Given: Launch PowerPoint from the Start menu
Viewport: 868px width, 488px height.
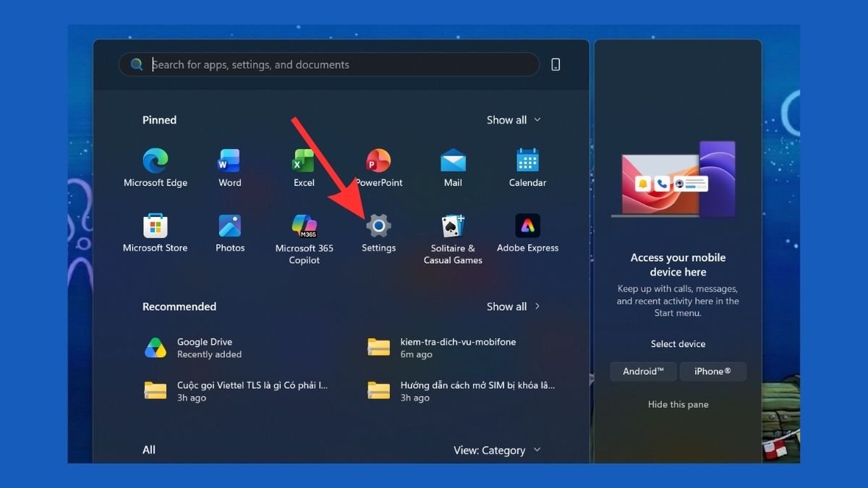Looking at the screenshot, I should [x=378, y=160].
